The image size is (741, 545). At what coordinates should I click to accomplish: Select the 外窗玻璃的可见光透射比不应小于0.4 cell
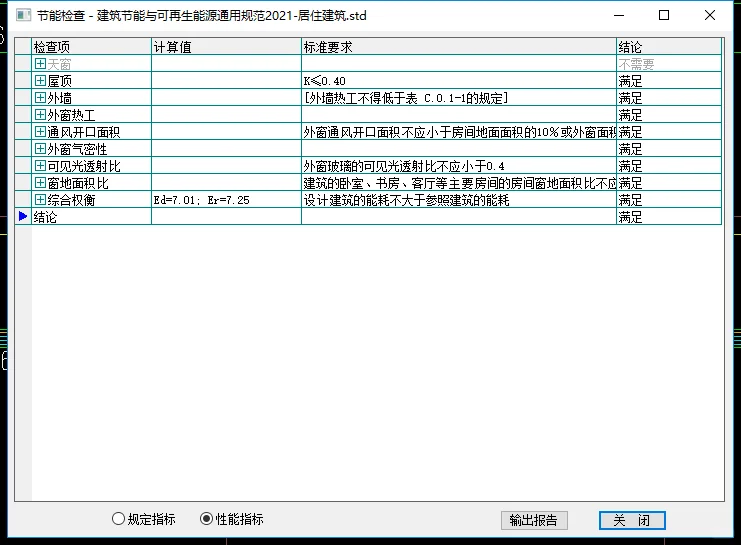pyautogui.click(x=459, y=166)
